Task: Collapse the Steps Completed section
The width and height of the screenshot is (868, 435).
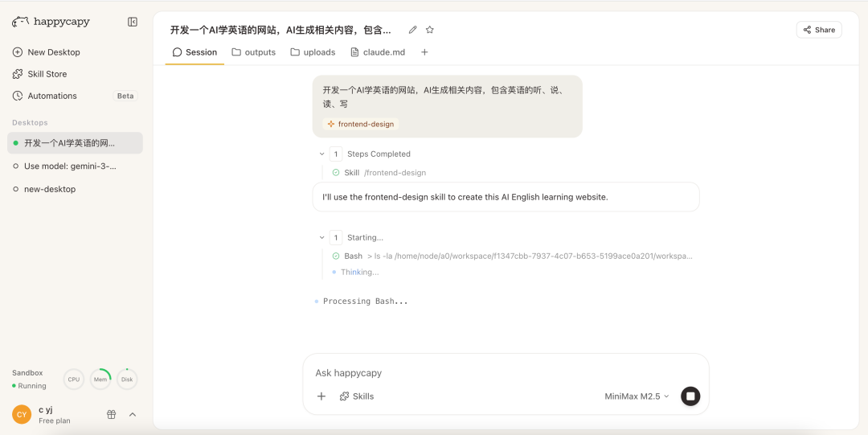Action: click(x=321, y=154)
